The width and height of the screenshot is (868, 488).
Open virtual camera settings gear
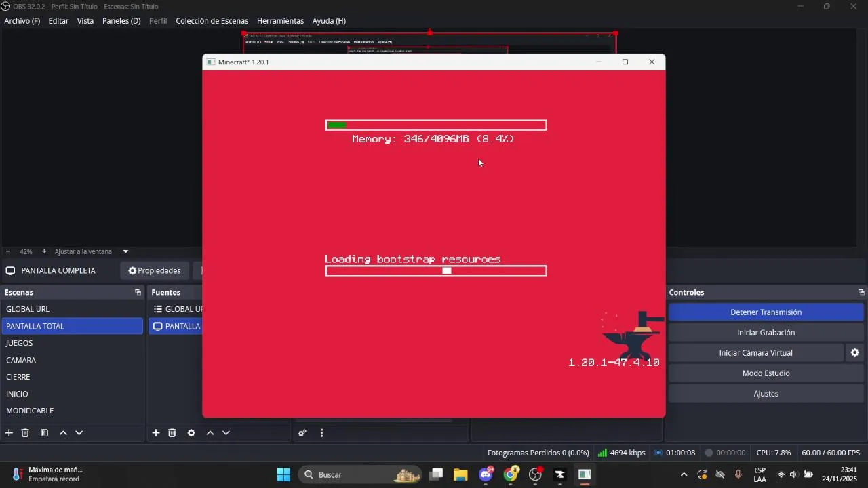pyautogui.click(x=854, y=352)
